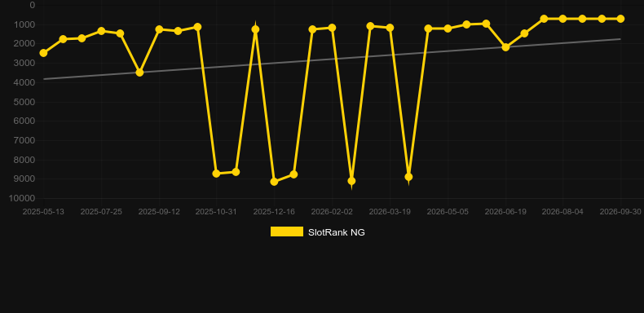Select the low point between 2026-03-19 and 2026-05-05
Image resolution: width=644 pixels, height=313 pixels.
pyautogui.click(x=408, y=177)
